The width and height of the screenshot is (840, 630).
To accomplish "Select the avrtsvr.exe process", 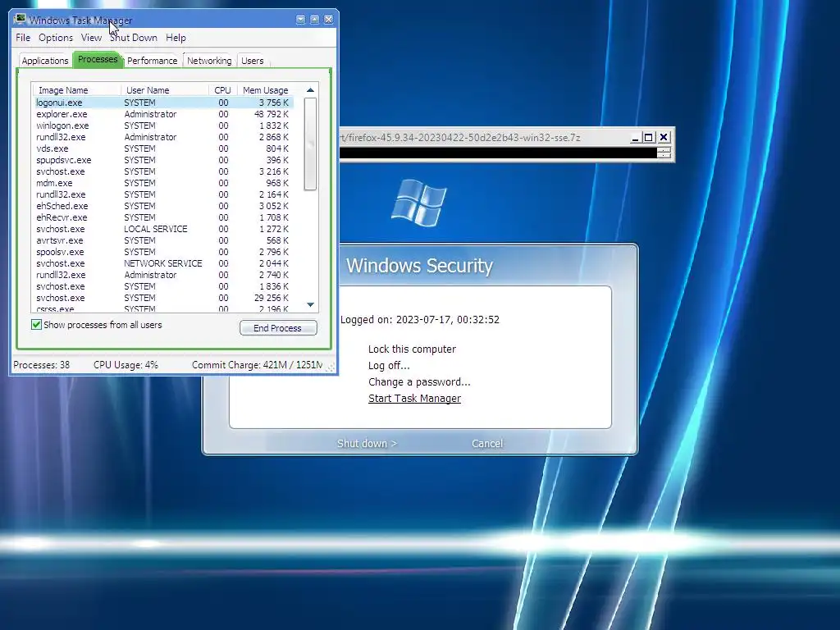I will [x=163, y=240].
